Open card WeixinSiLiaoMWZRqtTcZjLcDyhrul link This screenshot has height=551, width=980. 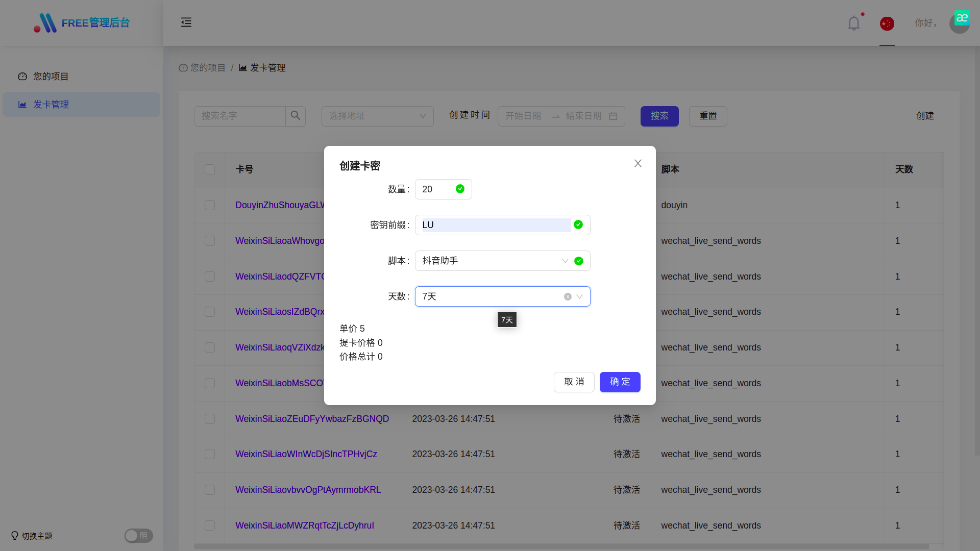pyautogui.click(x=305, y=525)
